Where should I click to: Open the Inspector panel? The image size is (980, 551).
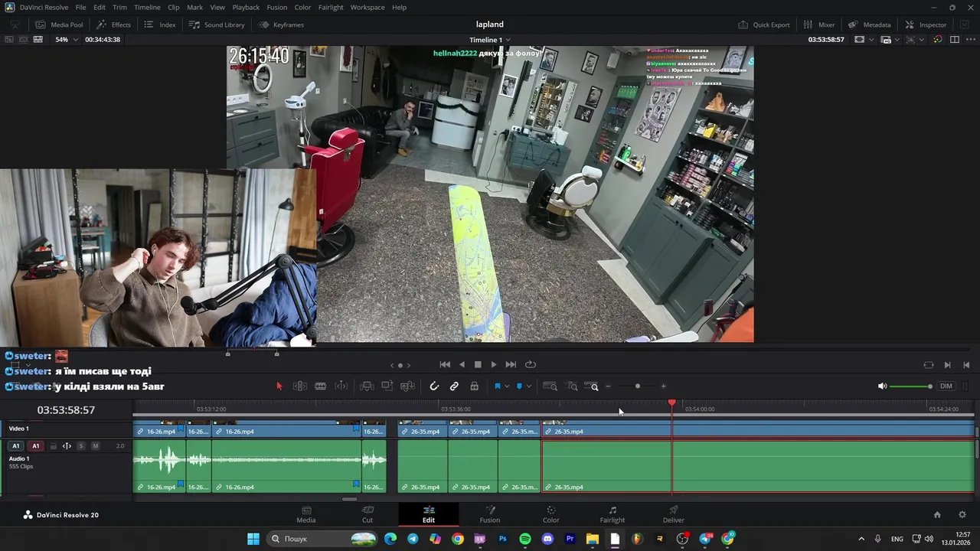[x=926, y=24]
